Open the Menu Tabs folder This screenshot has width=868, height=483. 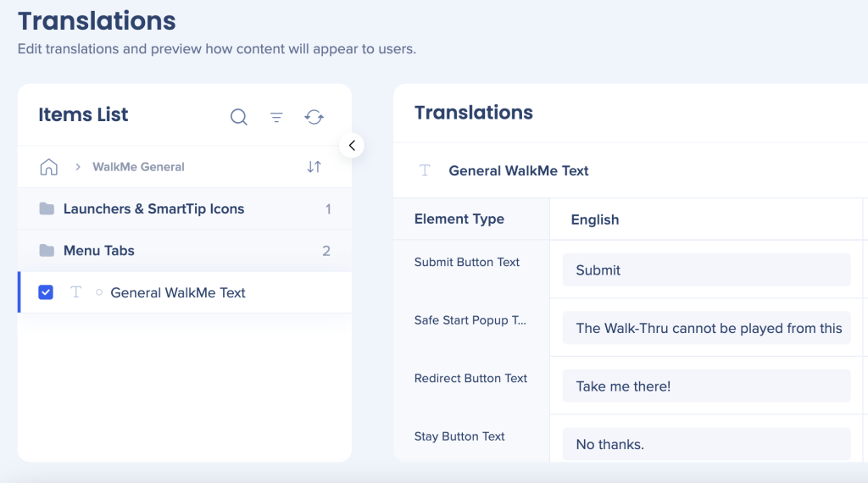point(99,251)
